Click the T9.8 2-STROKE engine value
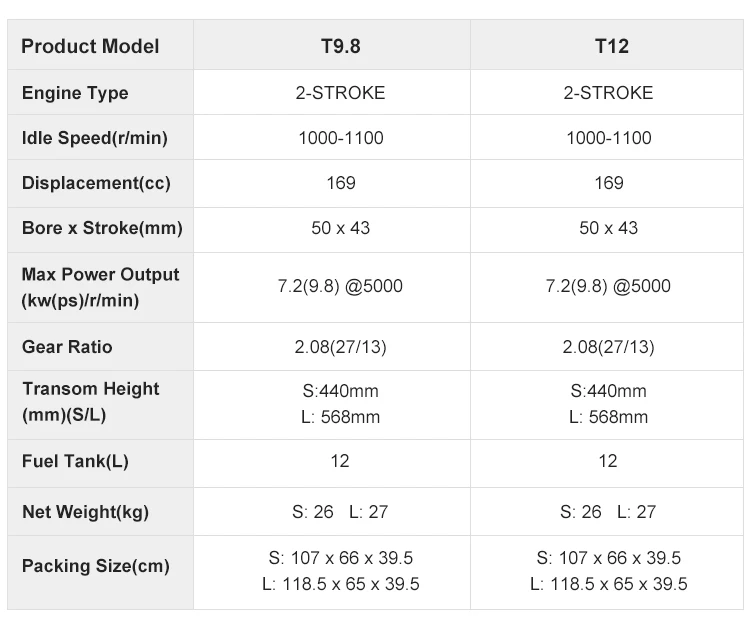This screenshot has height=627, width=750. tap(340, 93)
